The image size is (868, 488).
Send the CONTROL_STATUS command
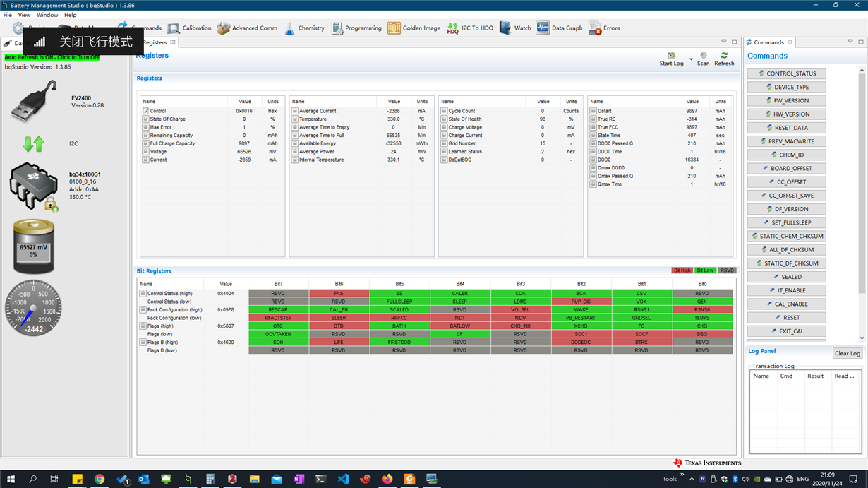[x=787, y=73]
